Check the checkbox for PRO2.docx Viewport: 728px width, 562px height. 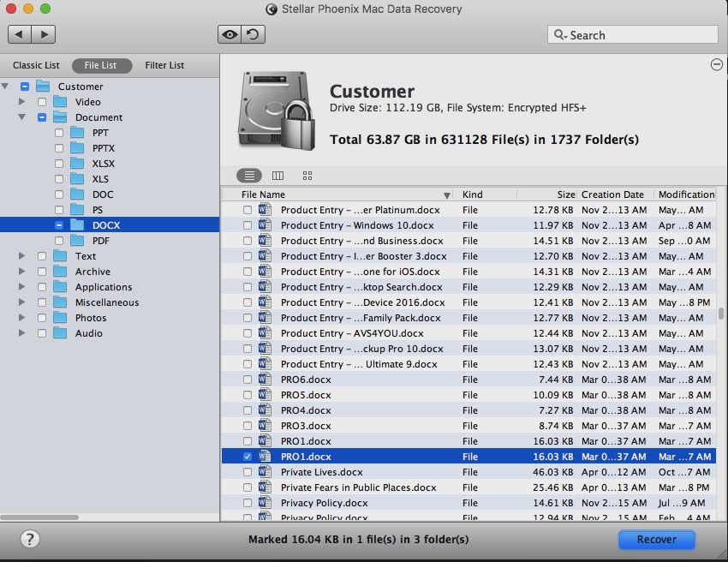coord(247,441)
